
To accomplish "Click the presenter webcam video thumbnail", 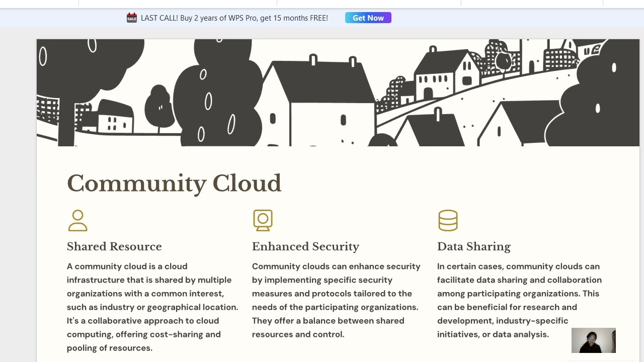I will point(594,340).
